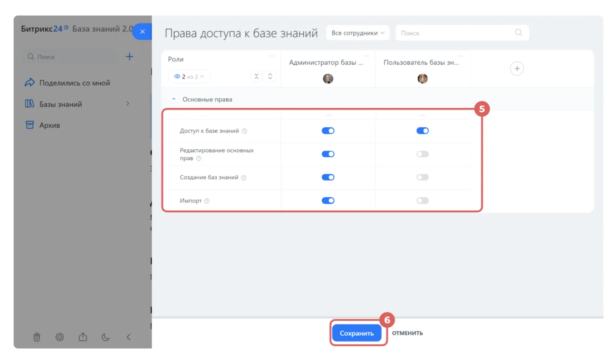Enable Импорт for Пользователь
Screen dimensions: 616x364
[x=422, y=200]
